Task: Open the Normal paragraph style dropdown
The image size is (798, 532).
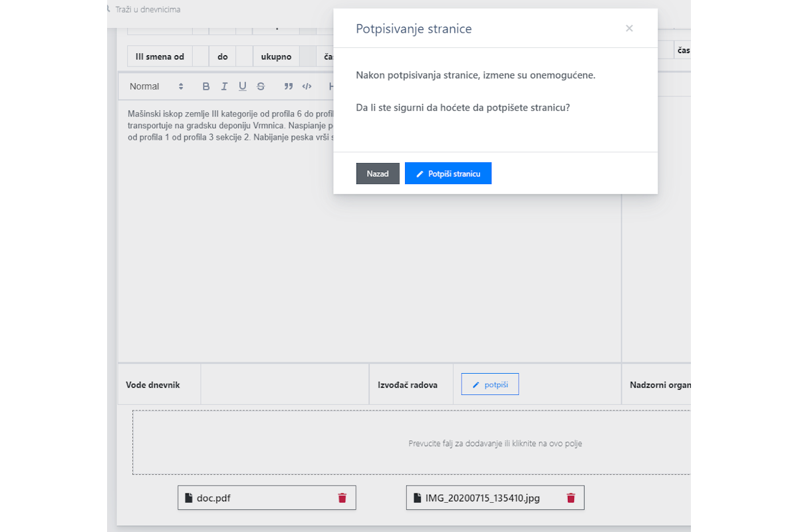Action: pyautogui.click(x=156, y=86)
